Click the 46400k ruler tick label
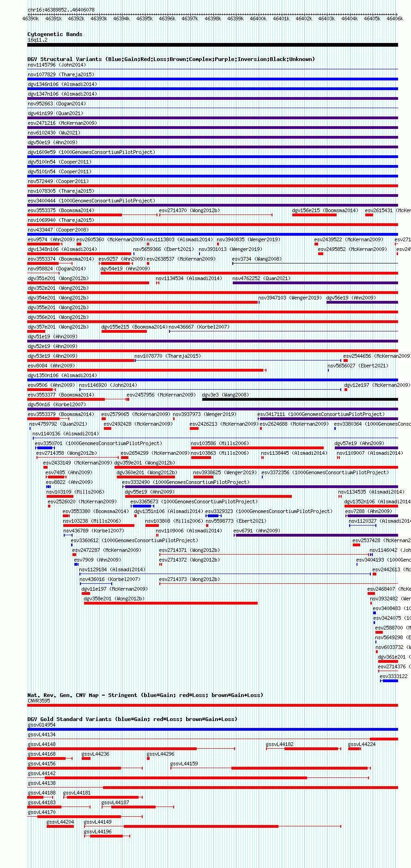The height and width of the screenshot is (868, 411). pos(258,18)
